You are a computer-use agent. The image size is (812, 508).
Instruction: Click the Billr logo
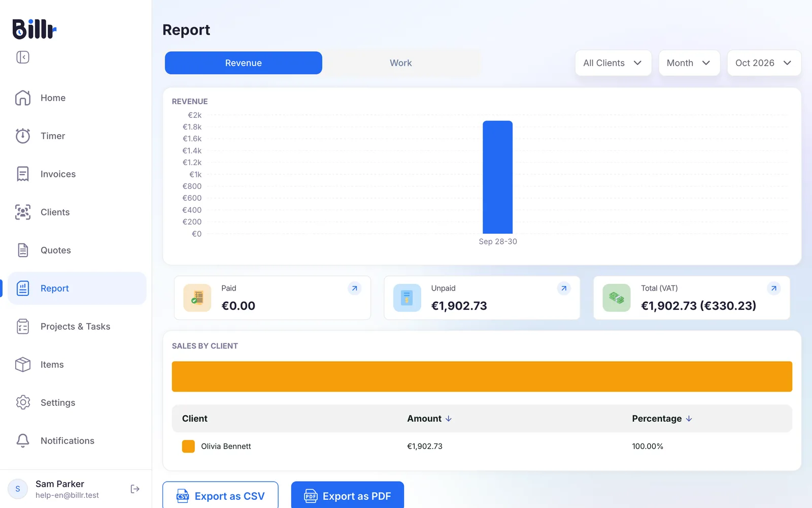(x=34, y=29)
